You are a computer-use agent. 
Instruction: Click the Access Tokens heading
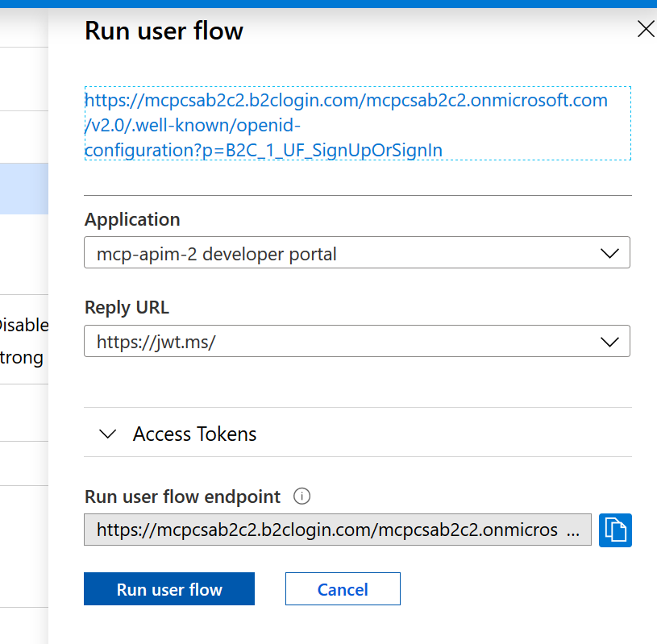click(x=194, y=434)
